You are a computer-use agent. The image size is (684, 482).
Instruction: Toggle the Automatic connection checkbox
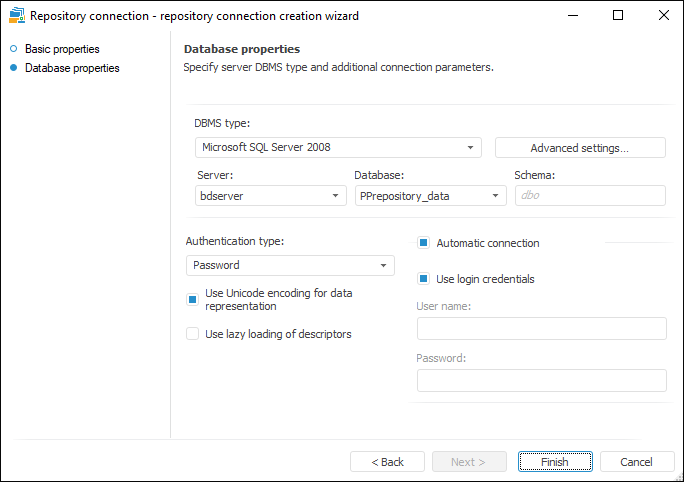424,243
